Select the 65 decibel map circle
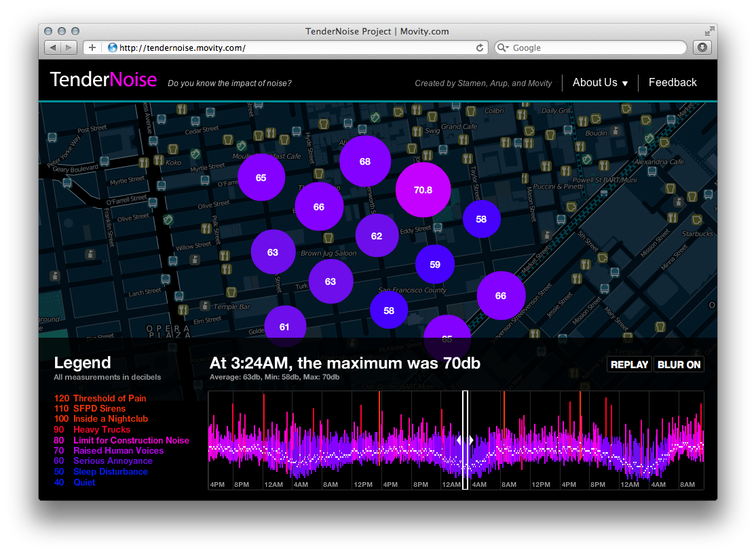This screenshot has height=554, width=756. pyautogui.click(x=261, y=178)
